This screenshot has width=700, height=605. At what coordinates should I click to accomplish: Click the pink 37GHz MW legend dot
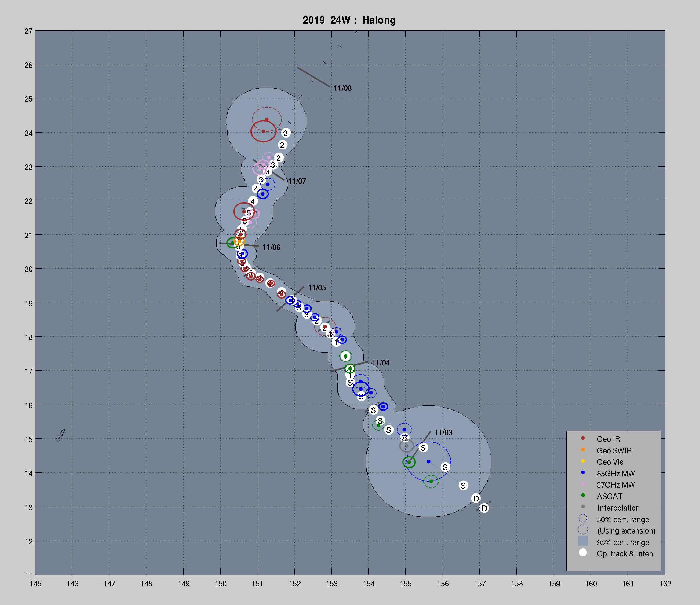582,484
